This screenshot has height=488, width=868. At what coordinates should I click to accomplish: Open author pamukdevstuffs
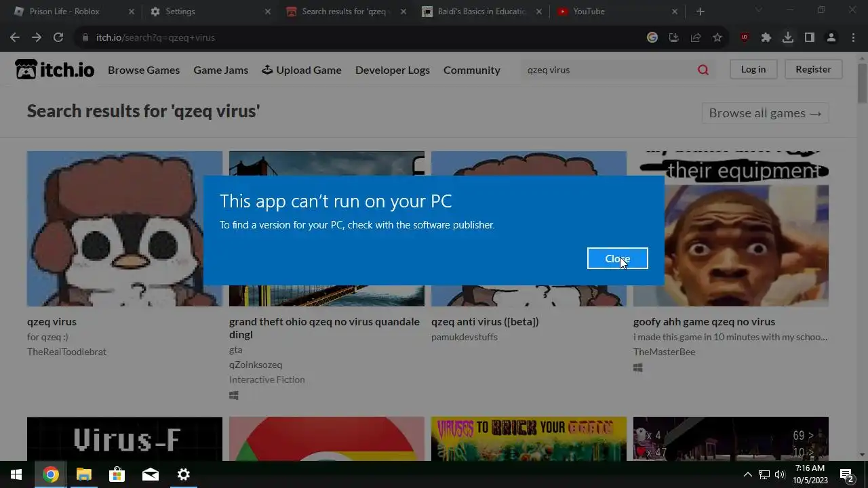pyautogui.click(x=465, y=337)
